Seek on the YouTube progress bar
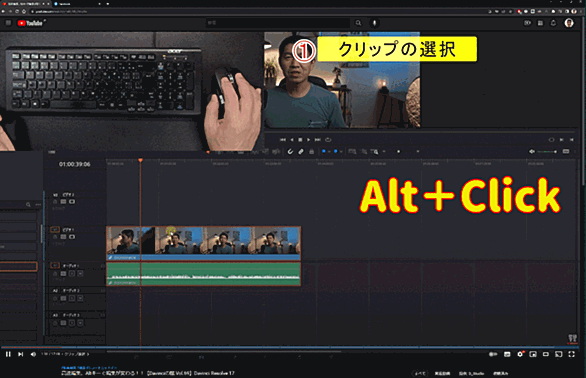 (x=290, y=347)
